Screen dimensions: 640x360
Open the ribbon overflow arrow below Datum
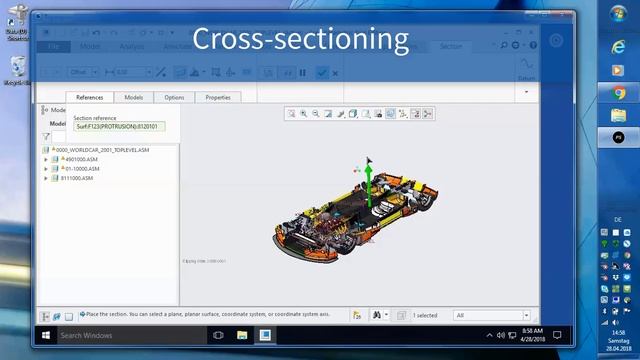[527, 92]
